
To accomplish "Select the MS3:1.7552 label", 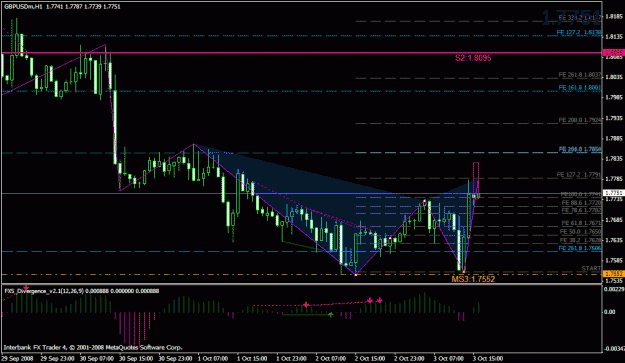I will click(x=473, y=279).
